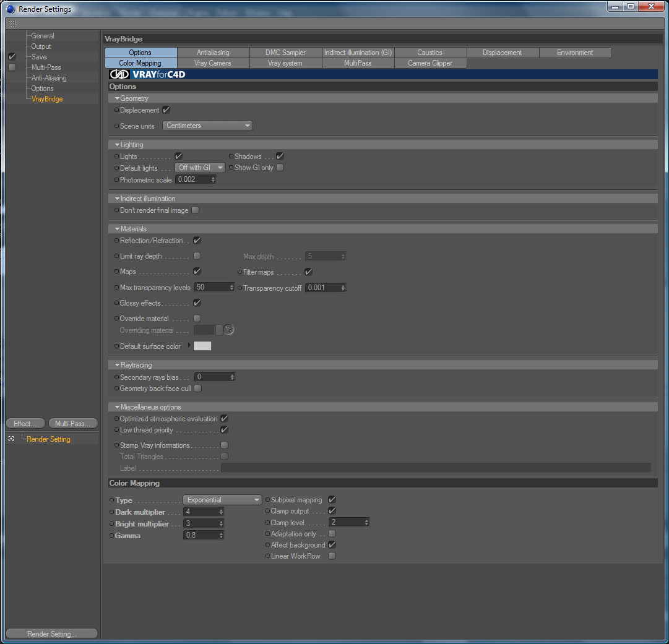Open Default lights Off with GI dropdown
This screenshot has width=669, height=644.
[x=200, y=168]
